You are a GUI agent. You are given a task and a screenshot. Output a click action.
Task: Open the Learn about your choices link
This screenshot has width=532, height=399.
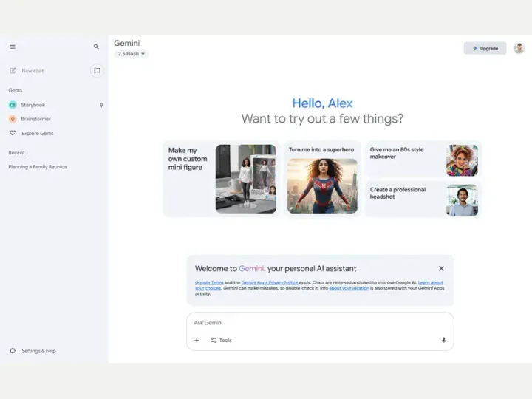tap(430, 282)
